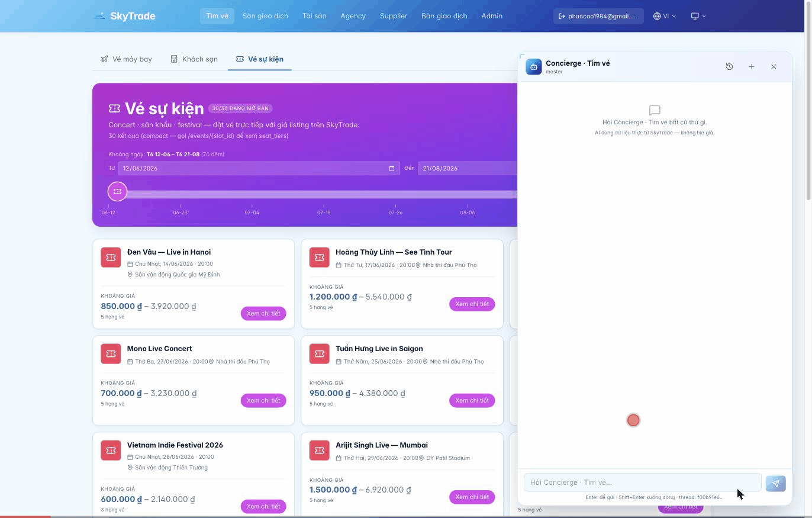812x518 pixels.
Task: Focus the Đến date field 21/08/2026
Action: point(468,168)
